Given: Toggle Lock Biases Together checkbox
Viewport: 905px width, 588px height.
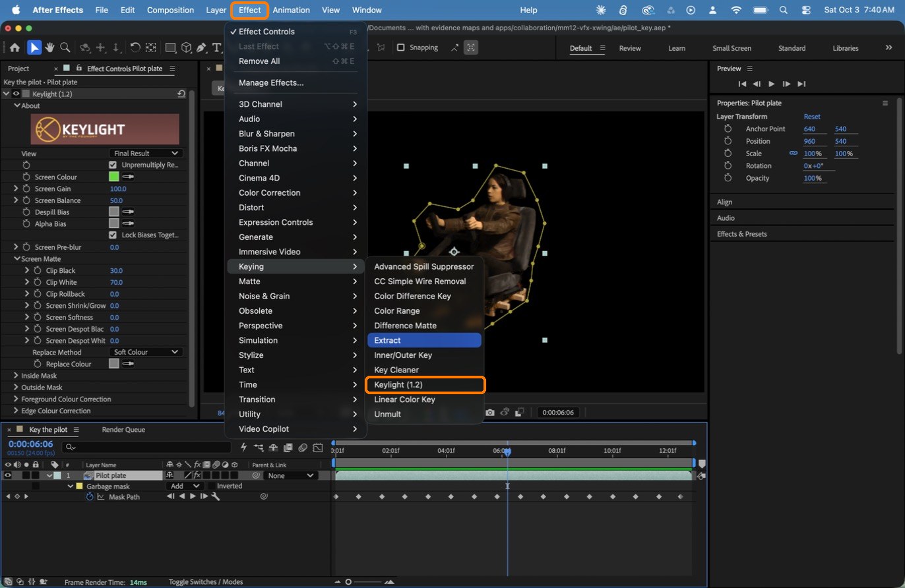Looking at the screenshot, I should 113,235.
